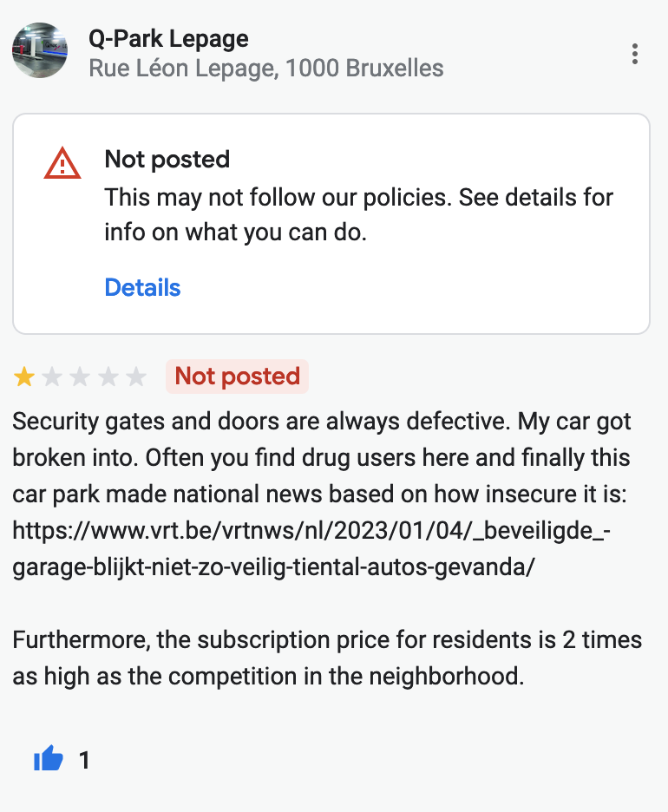This screenshot has width=668, height=812.
Task: Select the fifth star in the rating
Action: (136, 377)
